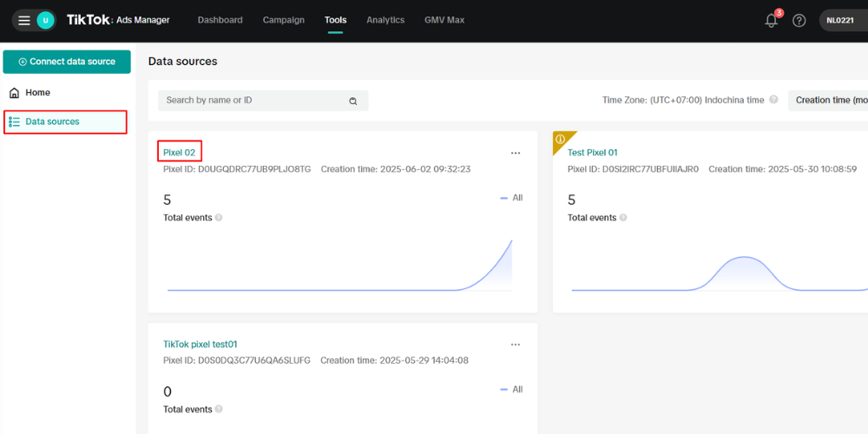Open the notifications bell icon
Image resolution: width=868 pixels, height=434 pixels.
click(x=771, y=21)
